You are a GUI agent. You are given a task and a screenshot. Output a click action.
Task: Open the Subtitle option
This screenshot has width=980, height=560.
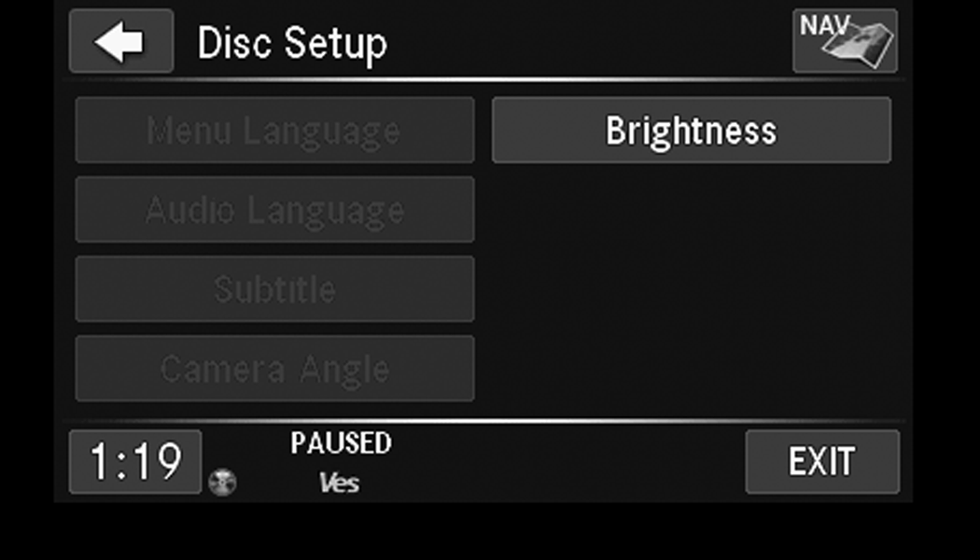[x=274, y=289]
